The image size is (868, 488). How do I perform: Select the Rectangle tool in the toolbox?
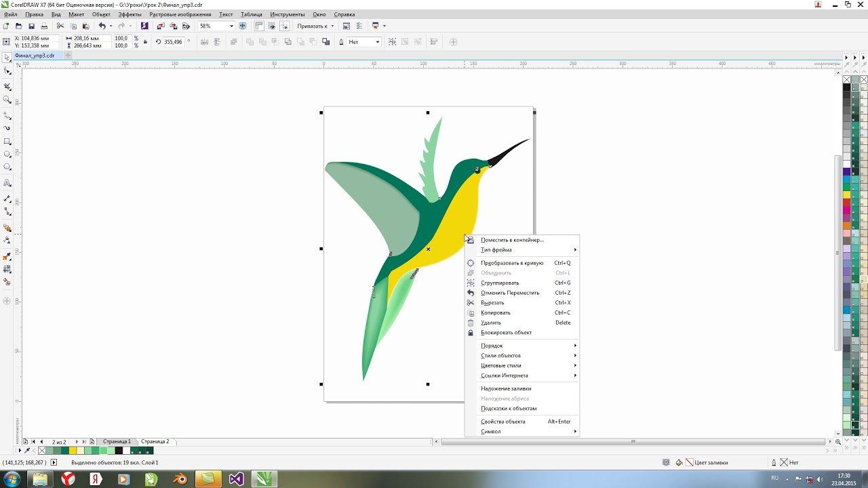coord(7,142)
